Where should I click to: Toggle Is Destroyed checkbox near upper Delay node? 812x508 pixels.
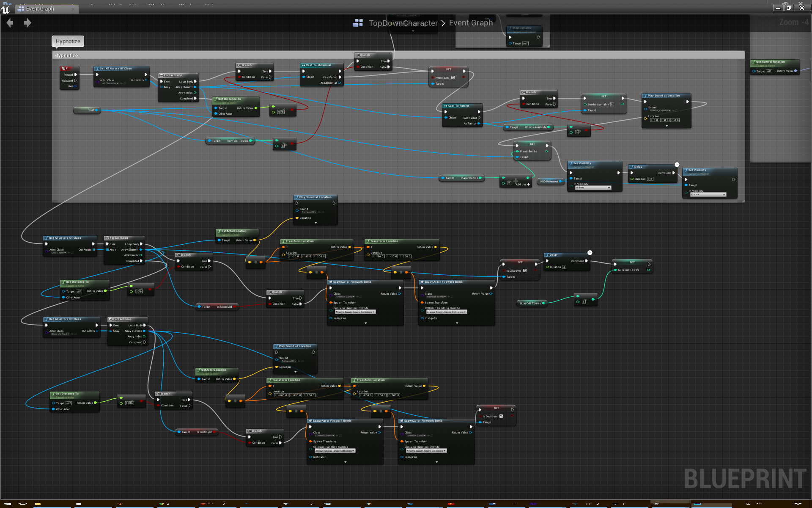[x=525, y=271]
